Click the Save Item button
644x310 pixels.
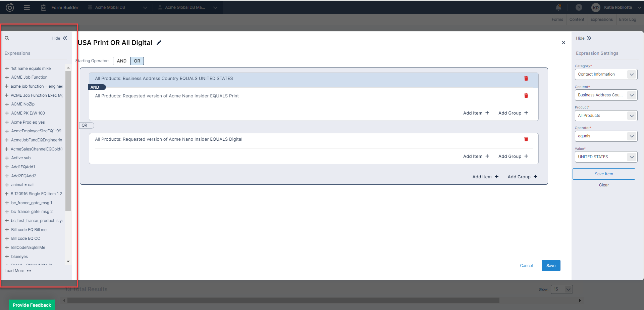pos(603,174)
